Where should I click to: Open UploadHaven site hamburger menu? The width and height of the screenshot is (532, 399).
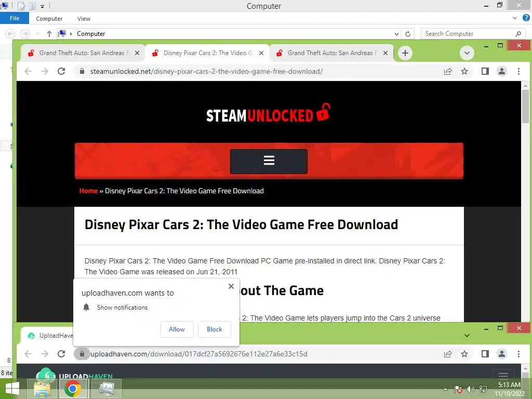pyautogui.click(x=503, y=375)
